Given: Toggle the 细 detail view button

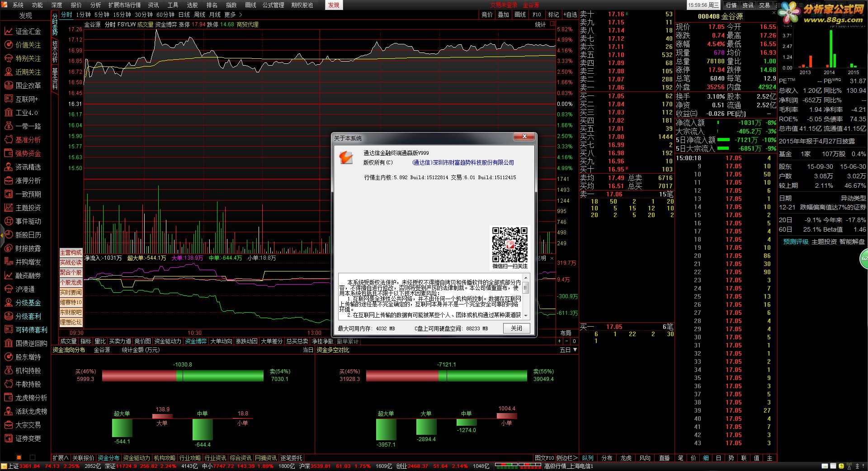Looking at the screenshot, I should point(706,458).
